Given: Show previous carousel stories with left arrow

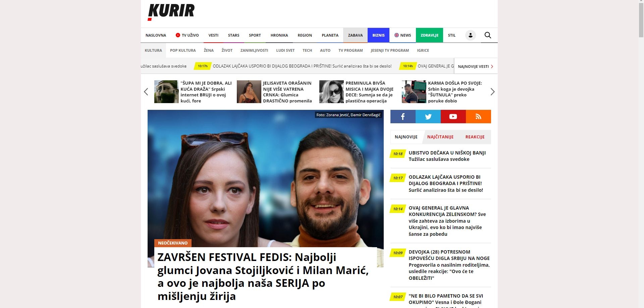Looking at the screenshot, I should (146, 92).
